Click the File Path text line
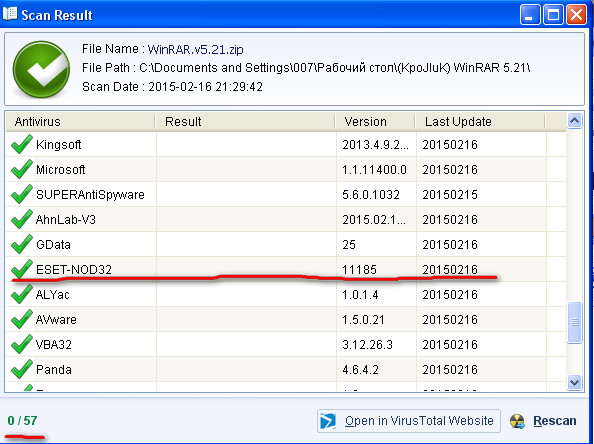This screenshot has width=594, height=444. click(x=306, y=68)
